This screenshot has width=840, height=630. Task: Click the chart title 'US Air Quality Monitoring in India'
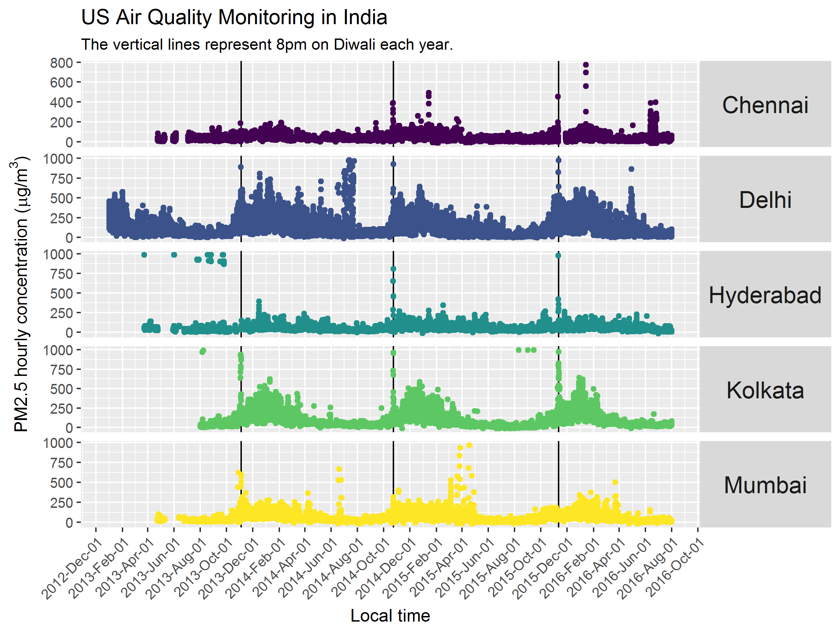pos(234,17)
